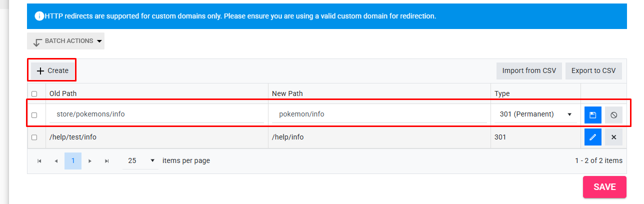Open the 25 items per page dropdown

140,161
